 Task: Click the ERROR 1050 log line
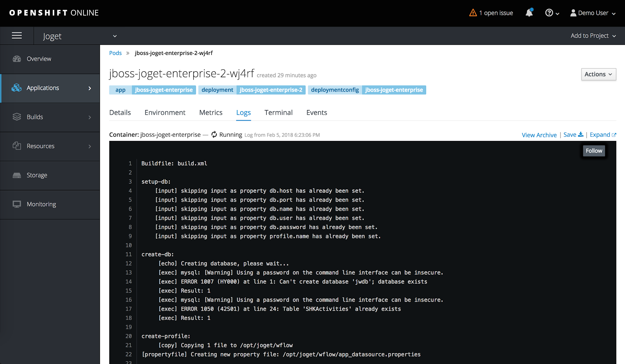tap(280, 309)
